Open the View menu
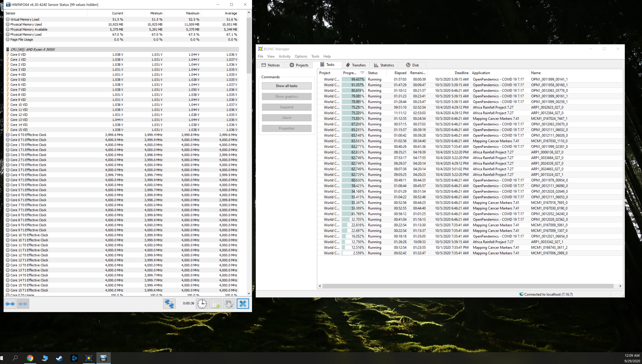This screenshot has height=364, width=642. pyautogui.click(x=271, y=56)
